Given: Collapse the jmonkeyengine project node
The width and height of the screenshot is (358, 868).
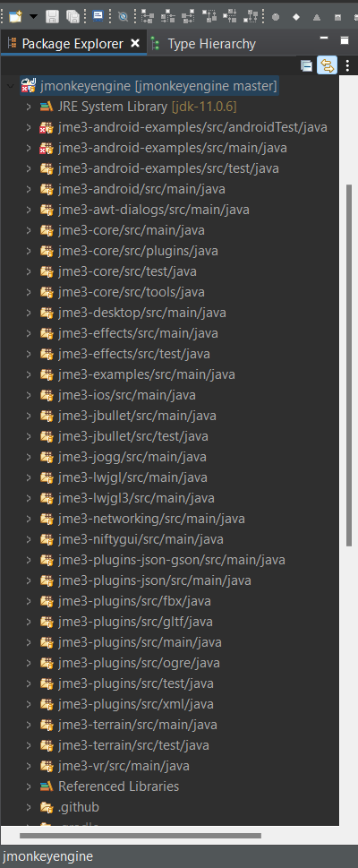Looking at the screenshot, I should point(11,86).
